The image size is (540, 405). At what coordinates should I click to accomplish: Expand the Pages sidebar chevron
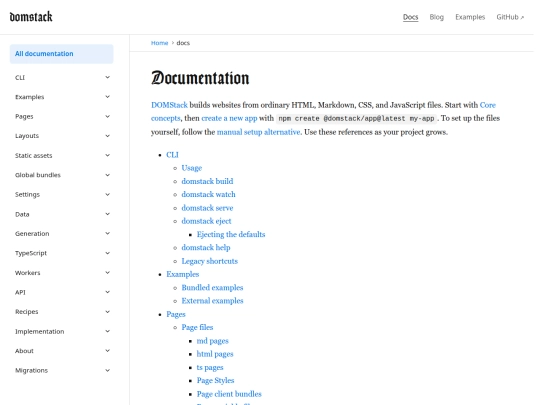107,116
